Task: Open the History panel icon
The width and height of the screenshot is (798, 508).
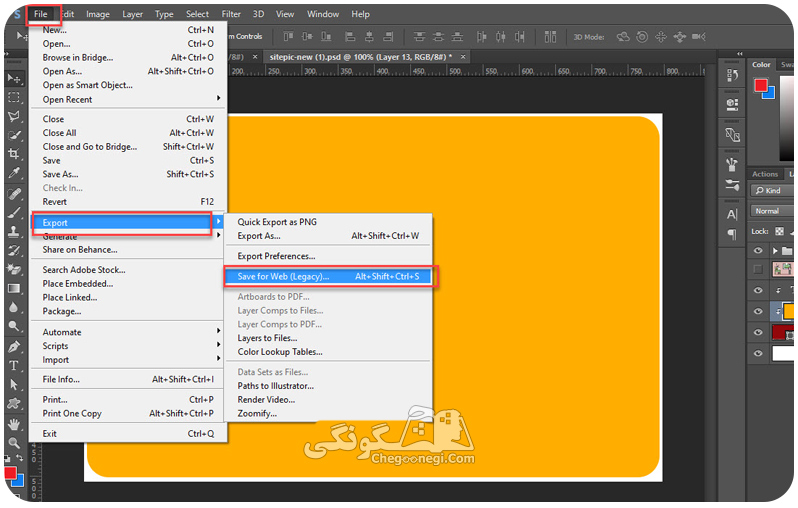Action: coord(732,75)
